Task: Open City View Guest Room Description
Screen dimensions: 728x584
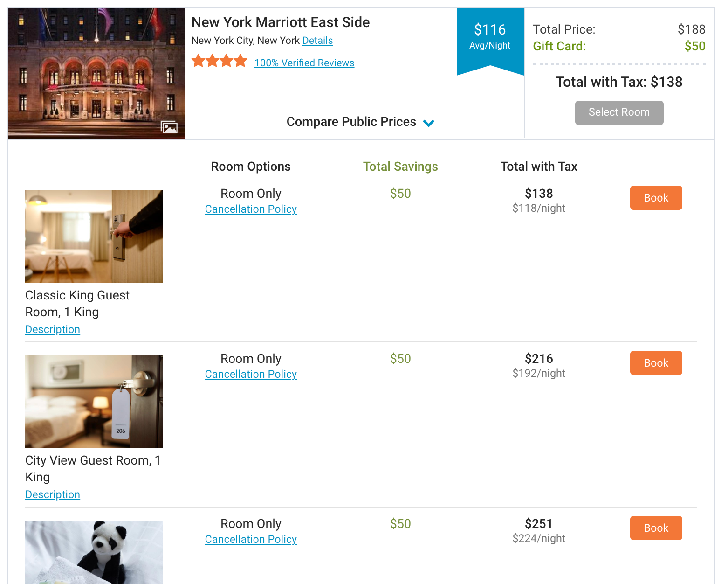Action: 53,495
